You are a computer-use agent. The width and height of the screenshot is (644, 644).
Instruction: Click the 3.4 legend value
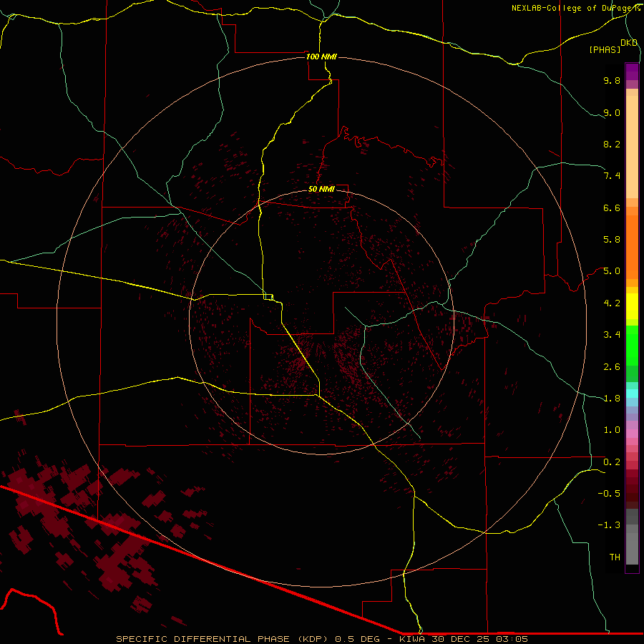click(x=612, y=335)
